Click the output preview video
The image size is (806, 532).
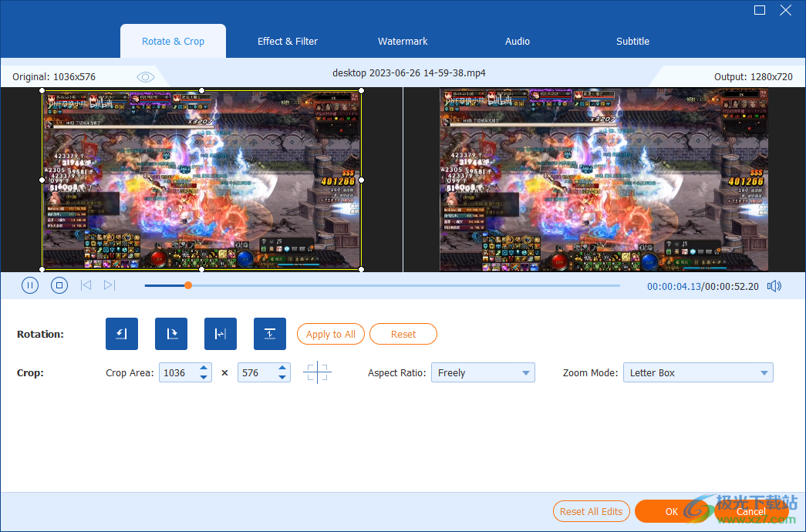coord(604,180)
